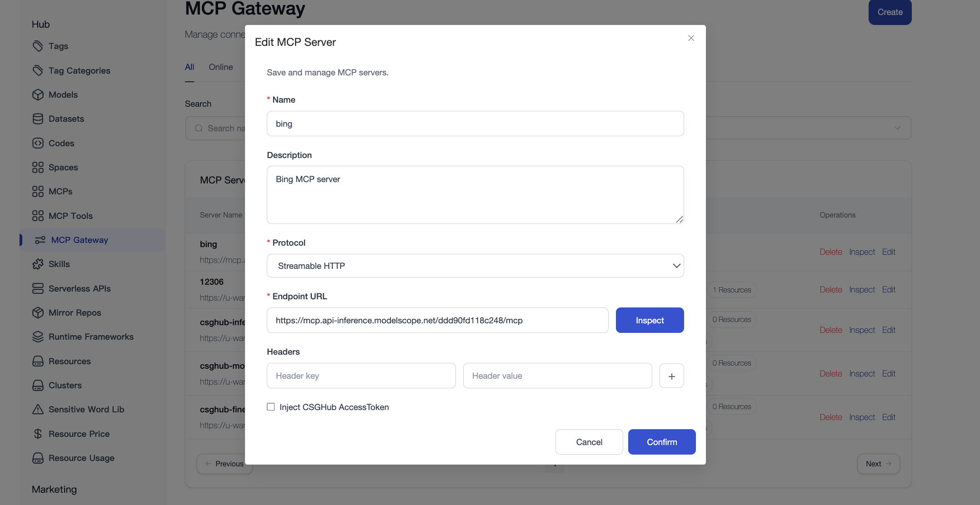The width and height of the screenshot is (980, 505).
Task: Close the Edit MCP Server dialog
Action: [691, 38]
